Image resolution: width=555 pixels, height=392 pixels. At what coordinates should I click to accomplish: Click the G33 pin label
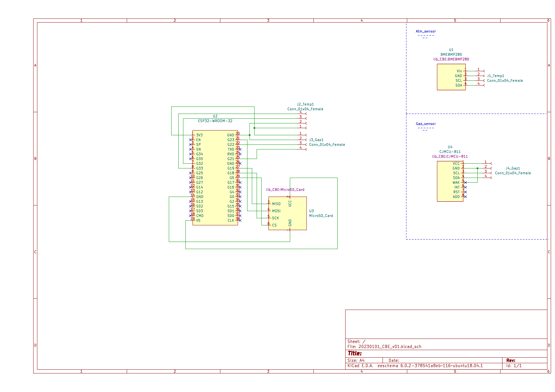click(x=199, y=168)
